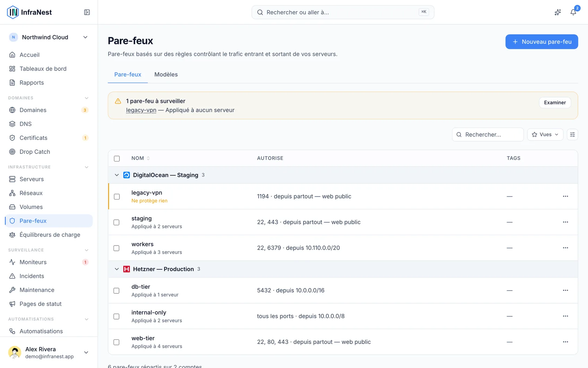Open the Northwind Cloud workspace switcher
This screenshot has width=588, height=368.
(x=49, y=37)
